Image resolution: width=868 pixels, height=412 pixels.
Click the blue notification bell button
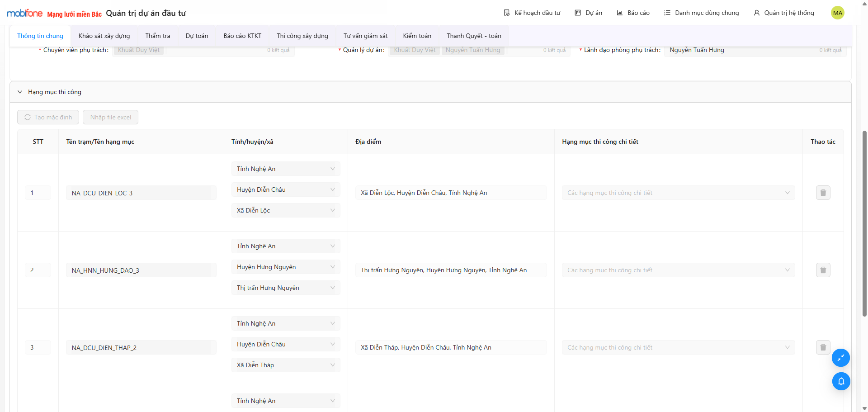pyautogui.click(x=841, y=381)
